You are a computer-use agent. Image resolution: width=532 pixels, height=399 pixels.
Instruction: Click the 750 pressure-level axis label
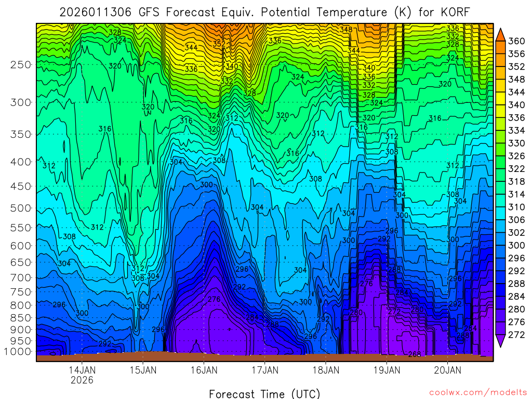pyautogui.click(x=21, y=292)
